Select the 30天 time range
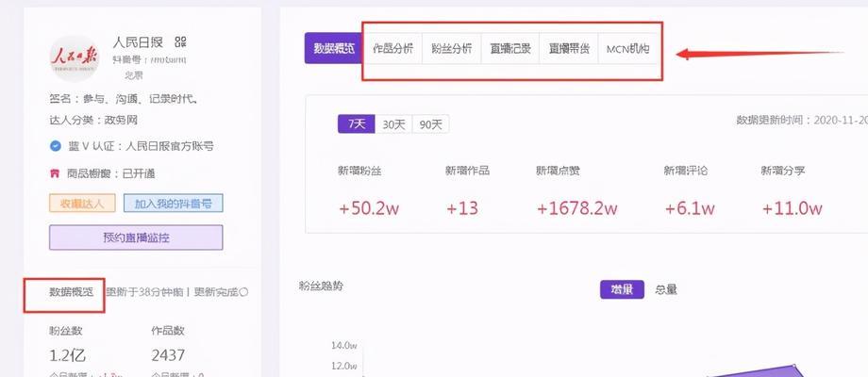The image size is (868, 377). [393, 124]
